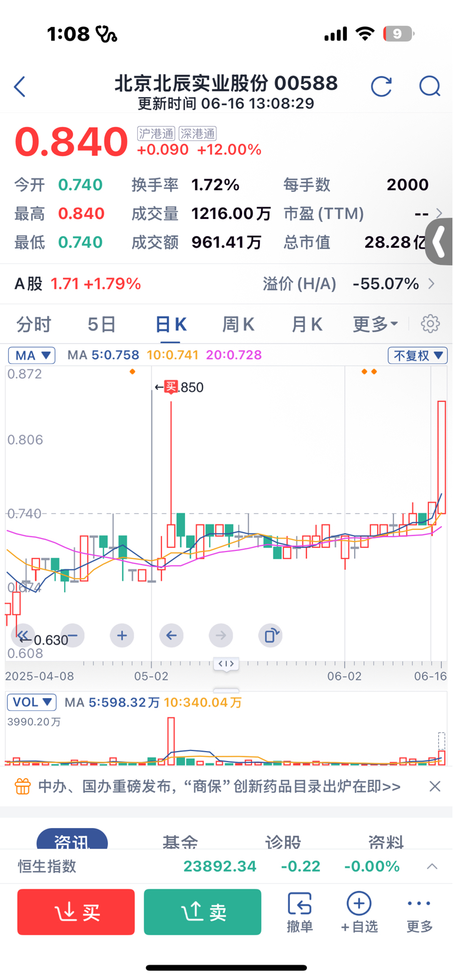Refresh the stock quote data
The height and width of the screenshot is (980, 453).
coord(381,87)
